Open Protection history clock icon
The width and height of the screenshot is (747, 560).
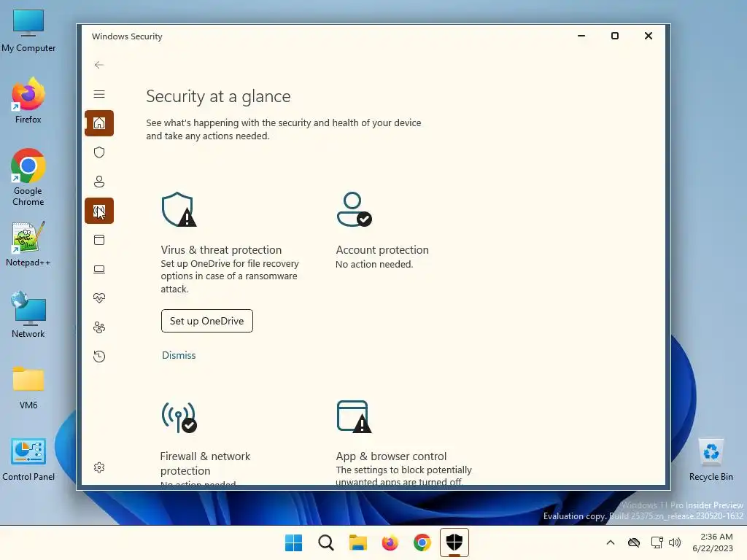[99, 356]
